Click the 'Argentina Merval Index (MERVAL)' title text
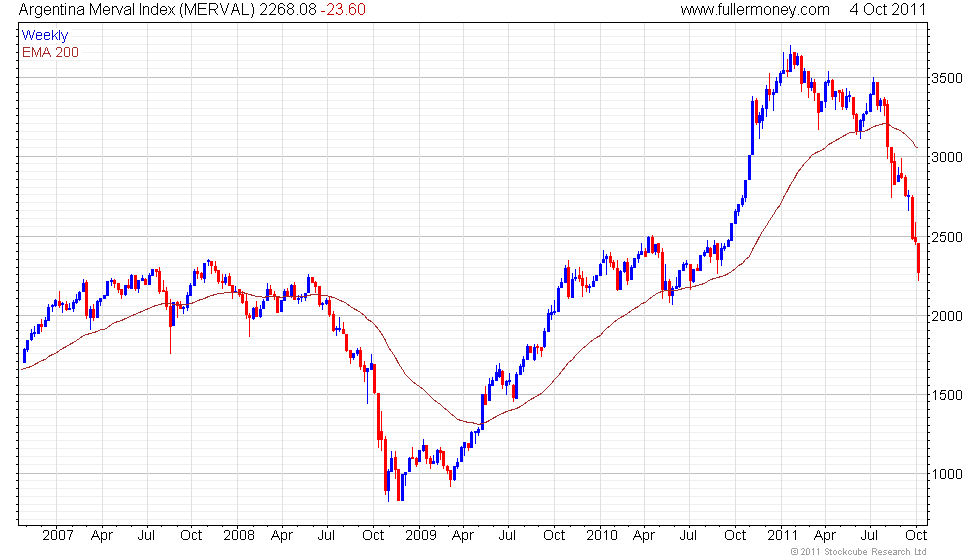 [x=137, y=9]
